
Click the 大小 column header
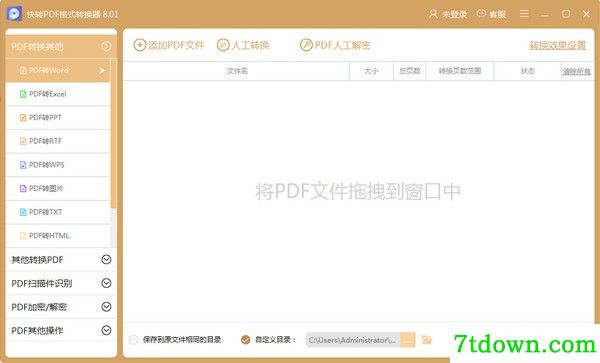coord(371,71)
